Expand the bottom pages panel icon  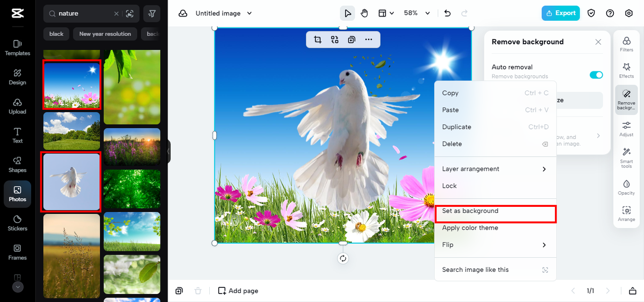point(632,291)
